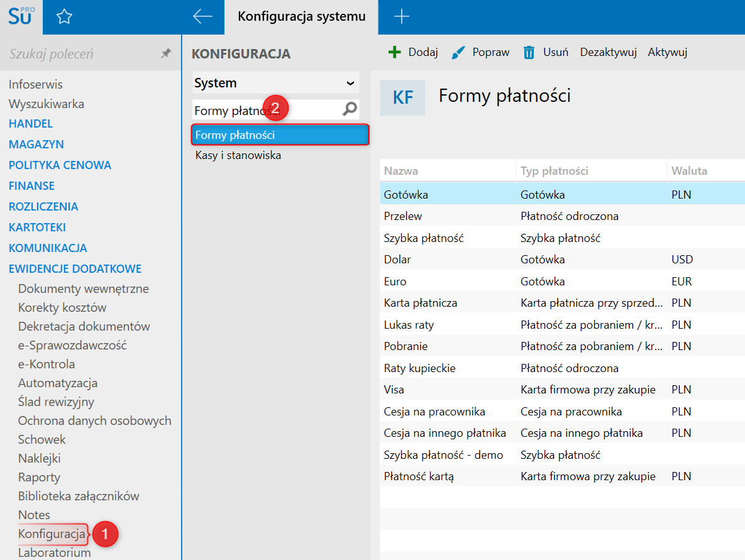Click the KF tile icon
The width and height of the screenshot is (745, 560).
[402, 97]
